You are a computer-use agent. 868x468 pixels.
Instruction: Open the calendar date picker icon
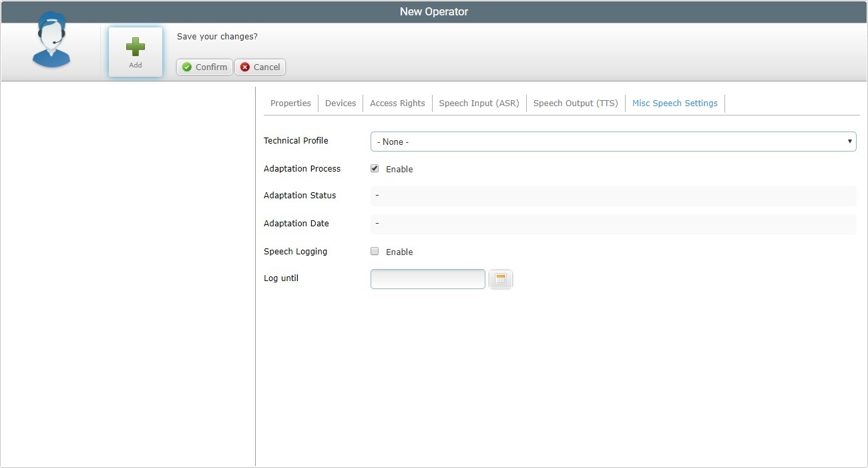(x=501, y=280)
